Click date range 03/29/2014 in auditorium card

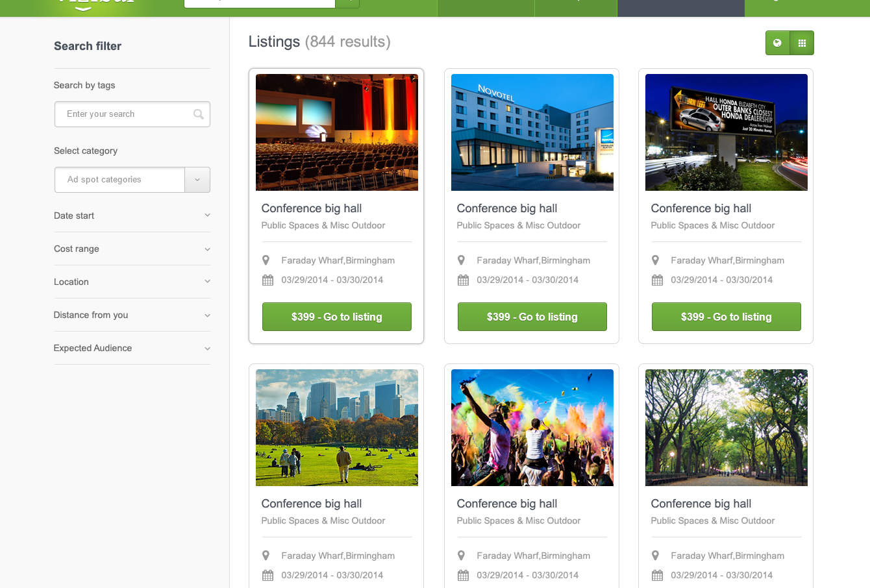332,280
